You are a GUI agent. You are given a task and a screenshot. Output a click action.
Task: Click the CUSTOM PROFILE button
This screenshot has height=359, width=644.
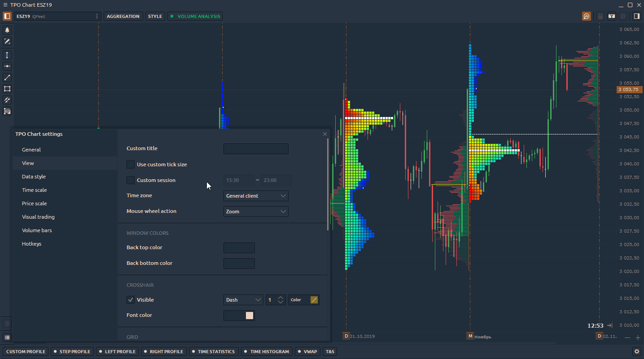coord(26,351)
